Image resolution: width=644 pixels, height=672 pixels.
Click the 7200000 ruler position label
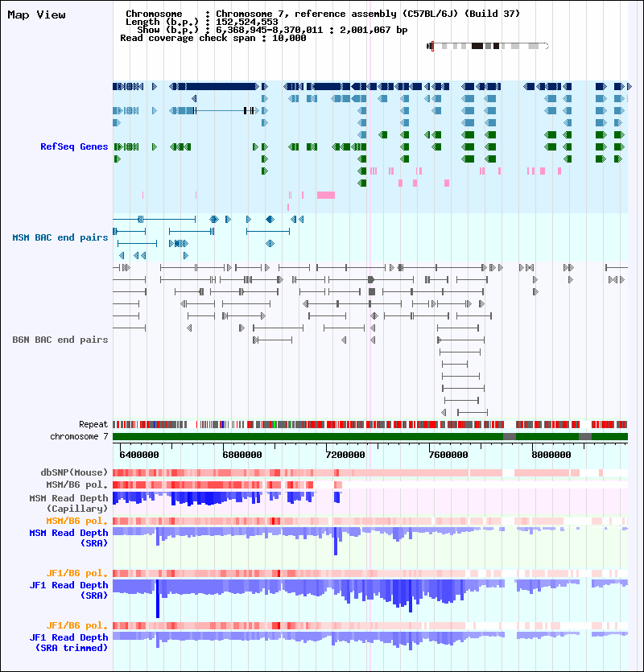point(345,455)
